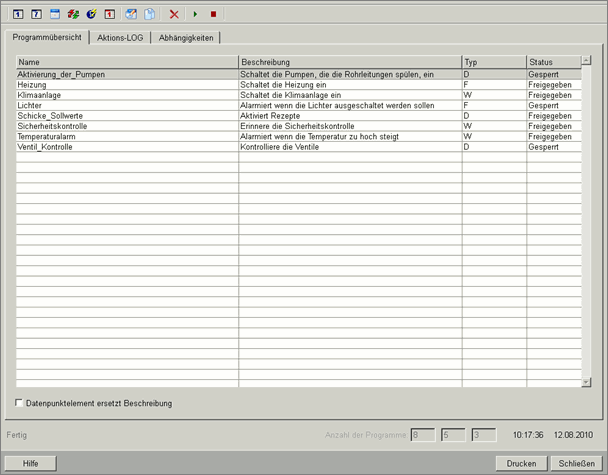Image resolution: width=608 pixels, height=475 pixels.
Task: Enable Datenpunktelement ersetzt Beschreibung checkbox
Action: 20,403
